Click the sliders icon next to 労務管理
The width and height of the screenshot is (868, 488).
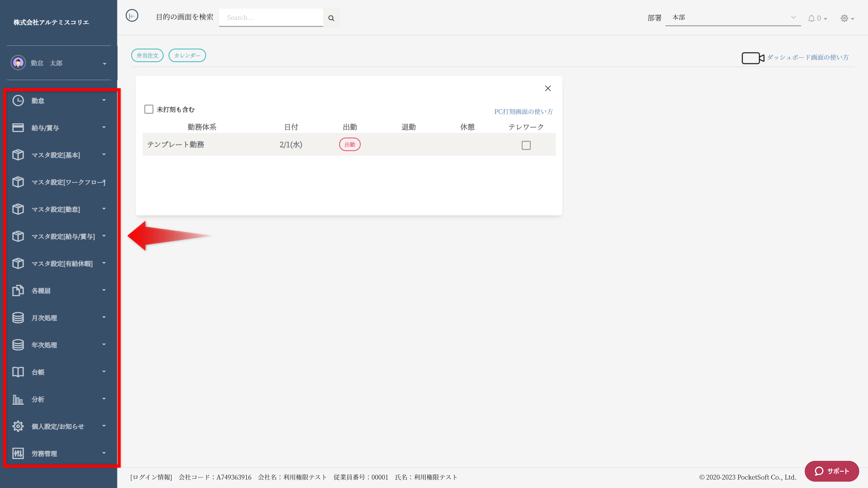click(x=18, y=453)
